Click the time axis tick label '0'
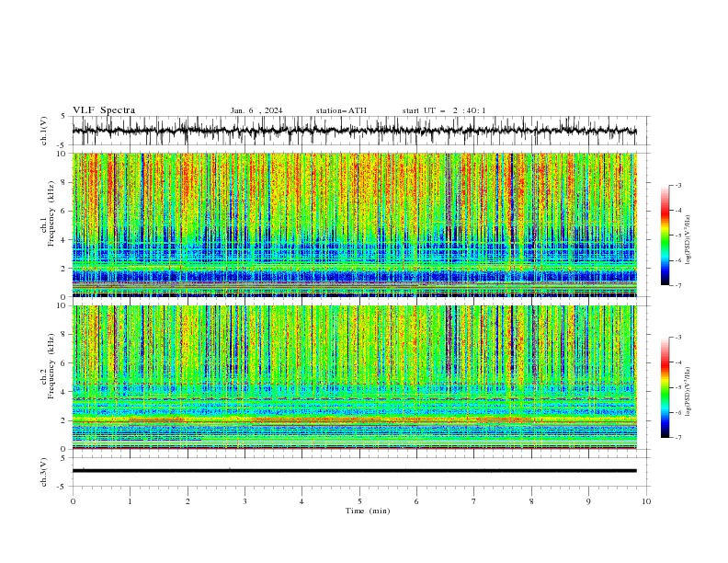The height and width of the screenshot is (563, 728). pyautogui.click(x=73, y=501)
